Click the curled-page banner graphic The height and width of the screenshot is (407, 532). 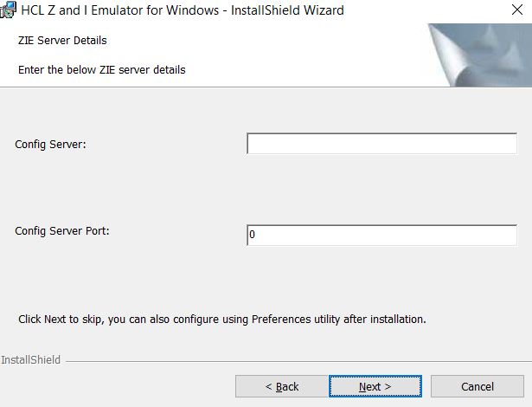[x=479, y=55]
